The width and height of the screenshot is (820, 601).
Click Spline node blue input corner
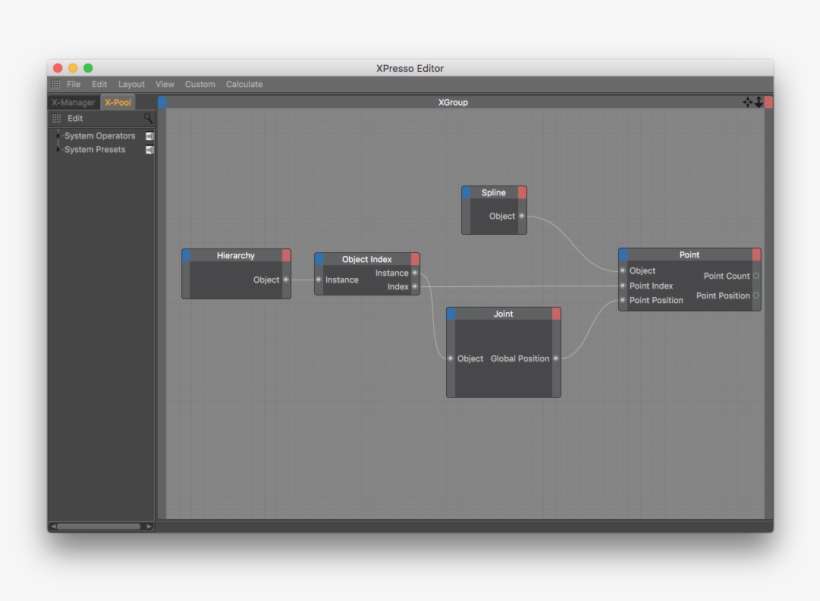(x=466, y=192)
